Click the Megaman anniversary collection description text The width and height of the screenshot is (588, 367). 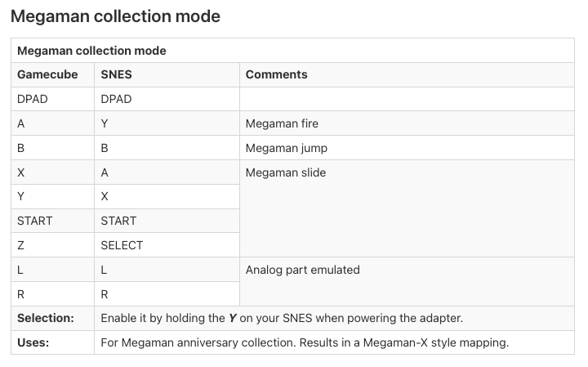click(x=305, y=342)
